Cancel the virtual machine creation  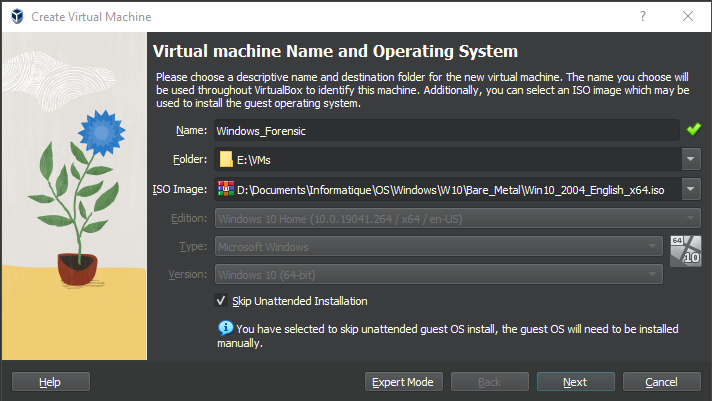(661, 382)
